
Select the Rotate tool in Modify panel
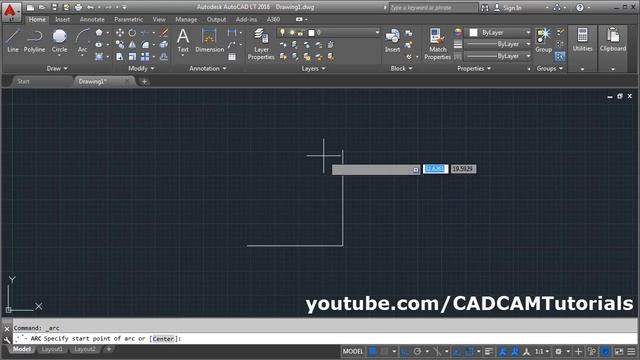click(x=132, y=33)
